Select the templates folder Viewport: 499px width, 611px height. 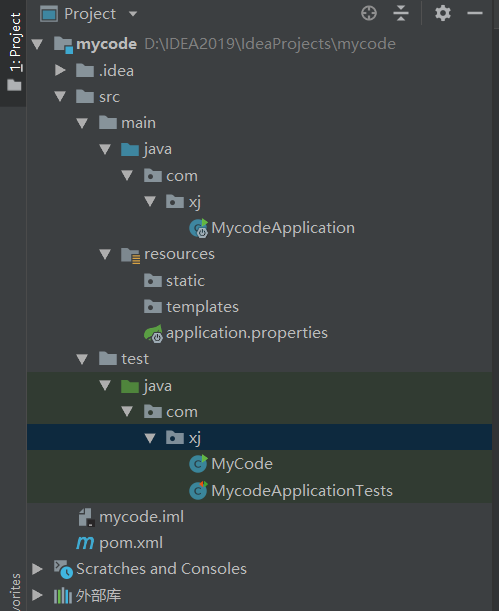pyautogui.click(x=191, y=307)
